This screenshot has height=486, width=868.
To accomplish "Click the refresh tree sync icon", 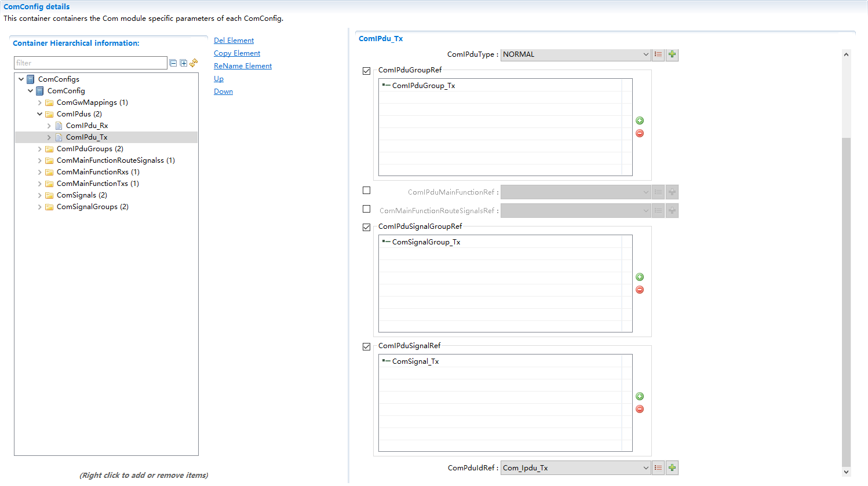I will click(194, 63).
